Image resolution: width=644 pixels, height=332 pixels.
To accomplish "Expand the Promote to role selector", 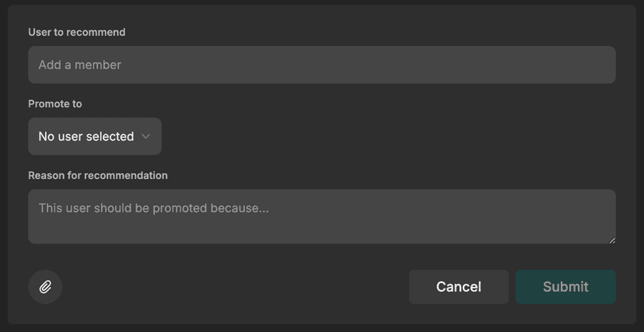I will (95, 136).
